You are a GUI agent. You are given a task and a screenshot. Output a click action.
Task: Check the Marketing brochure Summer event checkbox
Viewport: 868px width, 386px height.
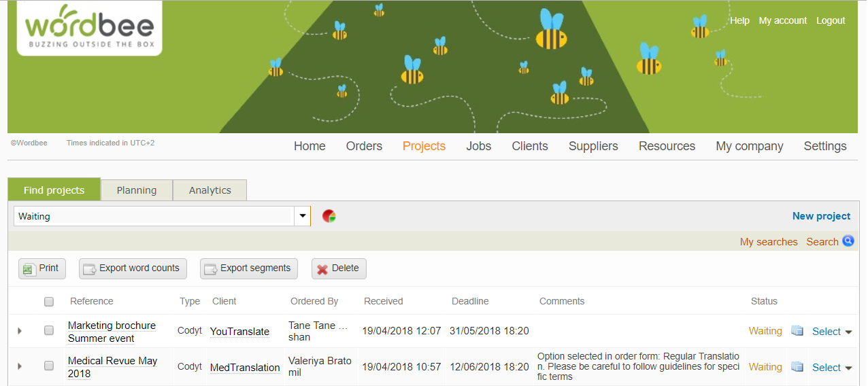(x=49, y=331)
